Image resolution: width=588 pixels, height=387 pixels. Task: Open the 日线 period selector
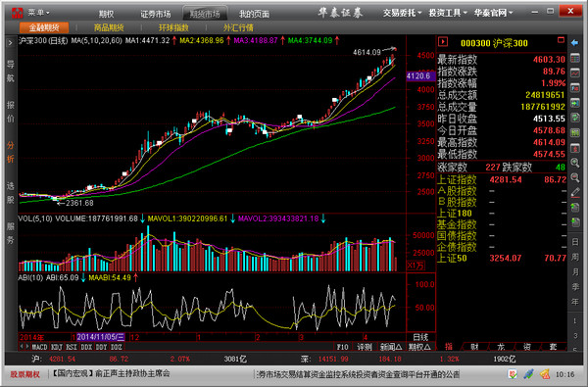[x=420, y=337]
